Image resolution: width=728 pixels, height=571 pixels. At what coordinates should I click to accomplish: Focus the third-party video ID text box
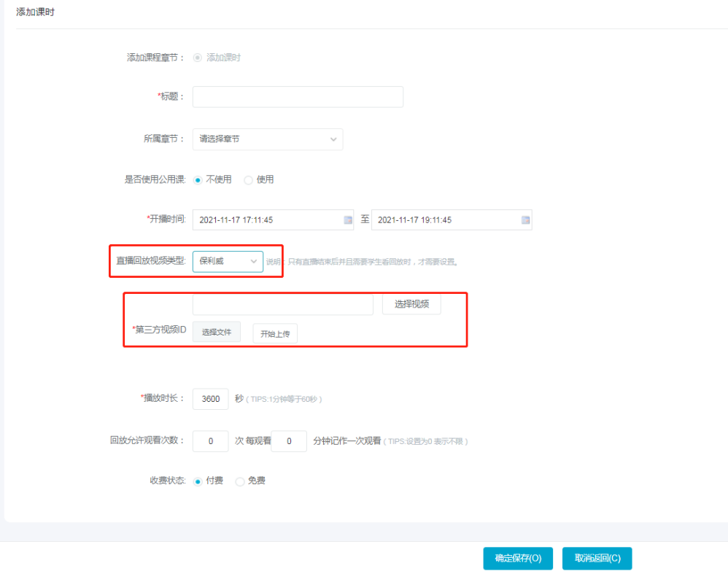(282, 304)
